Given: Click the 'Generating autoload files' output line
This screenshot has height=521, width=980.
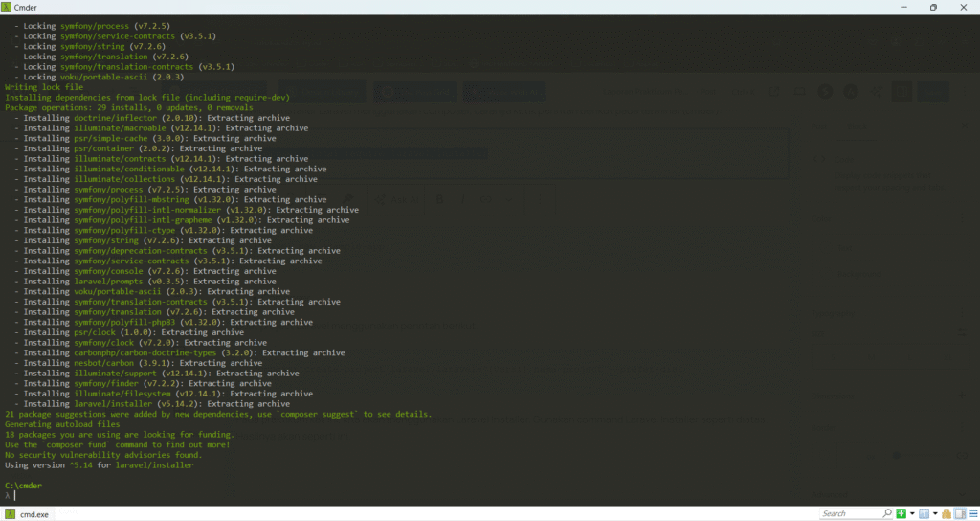Looking at the screenshot, I should [x=62, y=424].
